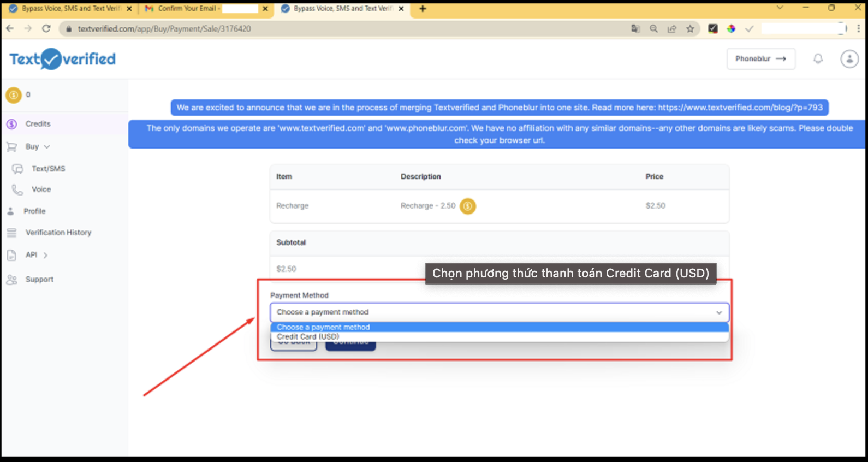Click the gold coin balance icon

coord(14,95)
